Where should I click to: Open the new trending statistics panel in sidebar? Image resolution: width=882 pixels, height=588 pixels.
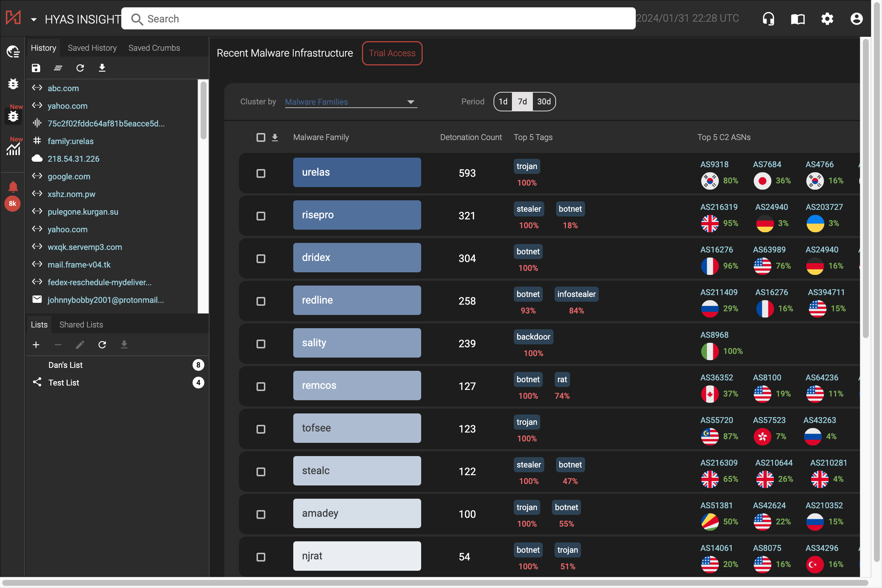tap(13, 149)
